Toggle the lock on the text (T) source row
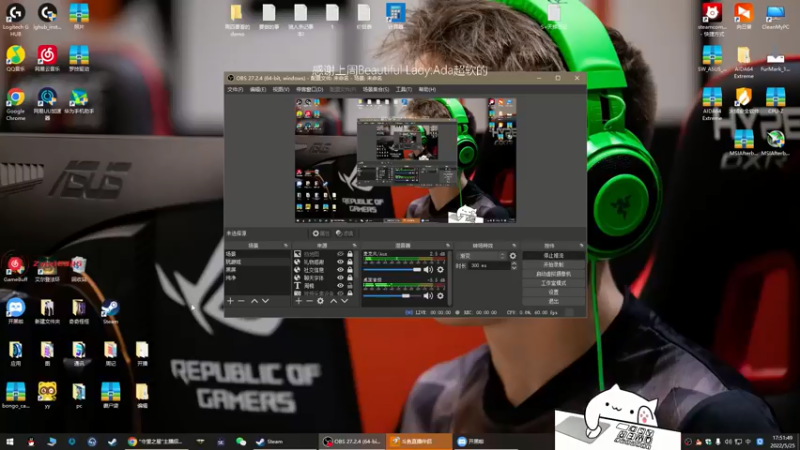Viewport: 800px width, 450px height. 350,286
